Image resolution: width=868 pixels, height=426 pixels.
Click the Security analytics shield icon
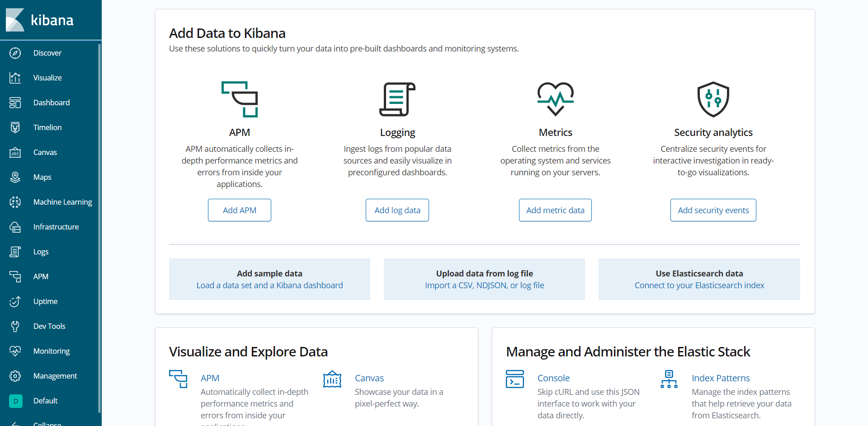pos(713,99)
